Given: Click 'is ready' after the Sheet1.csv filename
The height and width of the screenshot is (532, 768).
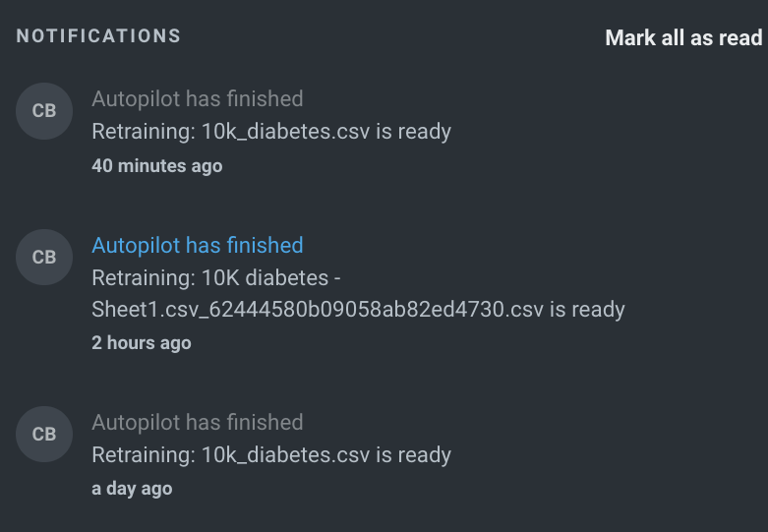Looking at the screenshot, I should coord(586,310).
